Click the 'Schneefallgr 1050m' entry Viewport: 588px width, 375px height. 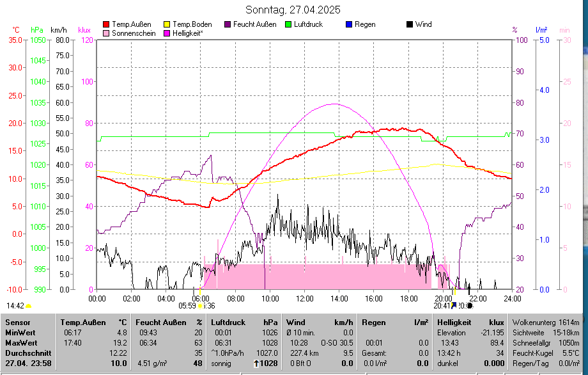tap(546, 343)
